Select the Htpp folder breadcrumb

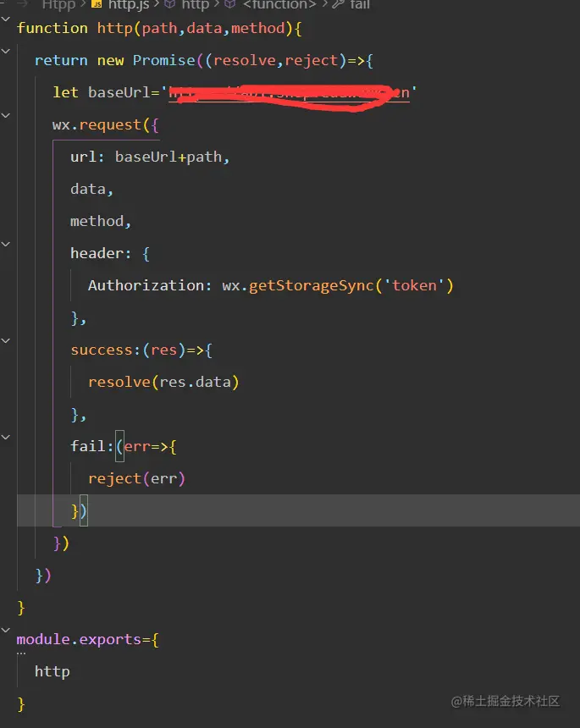pos(58,5)
